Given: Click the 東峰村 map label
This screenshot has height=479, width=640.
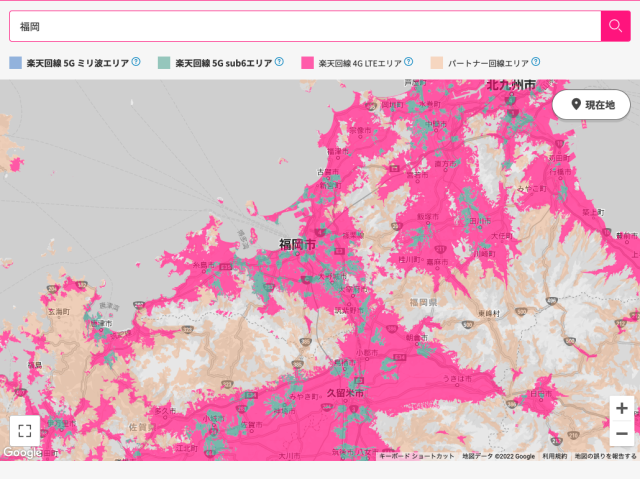Looking at the screenshot, I should coord(489,313).
